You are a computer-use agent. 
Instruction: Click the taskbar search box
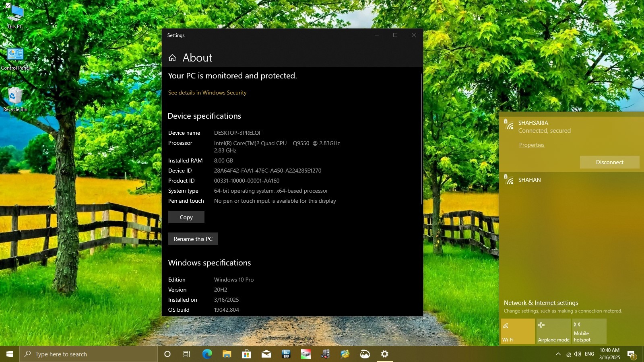tap(89, 354)
